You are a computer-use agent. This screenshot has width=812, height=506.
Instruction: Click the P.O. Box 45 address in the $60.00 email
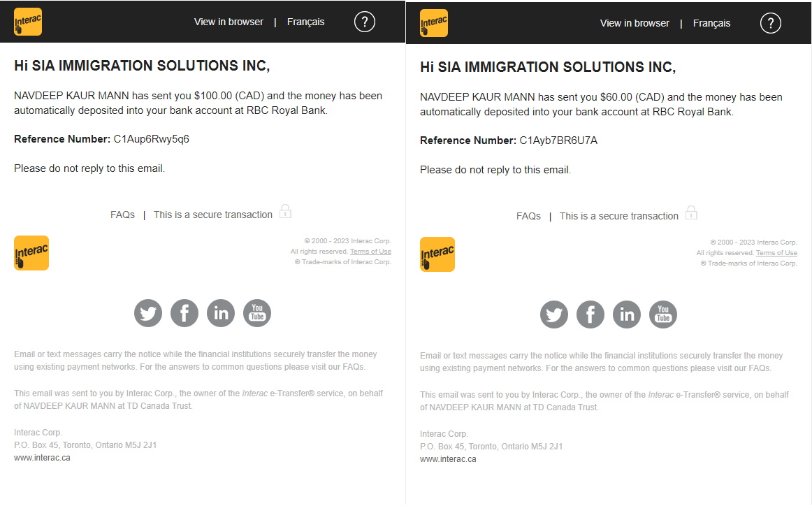(491, 447)
